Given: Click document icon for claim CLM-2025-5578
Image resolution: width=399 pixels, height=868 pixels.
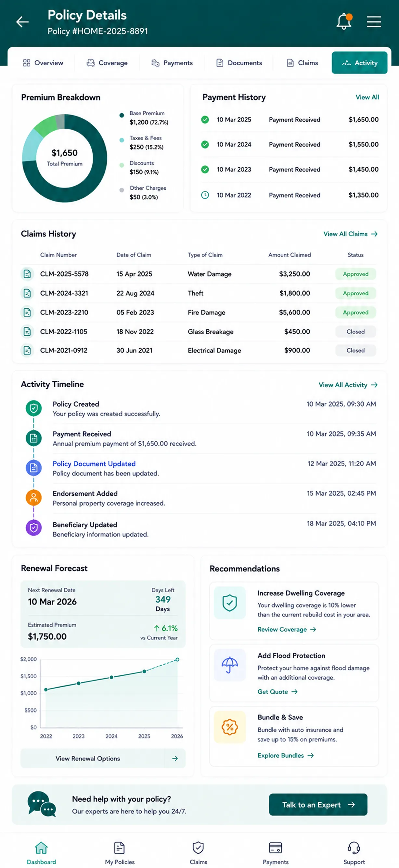Looking at the screenshot, I should pos(27,274).
